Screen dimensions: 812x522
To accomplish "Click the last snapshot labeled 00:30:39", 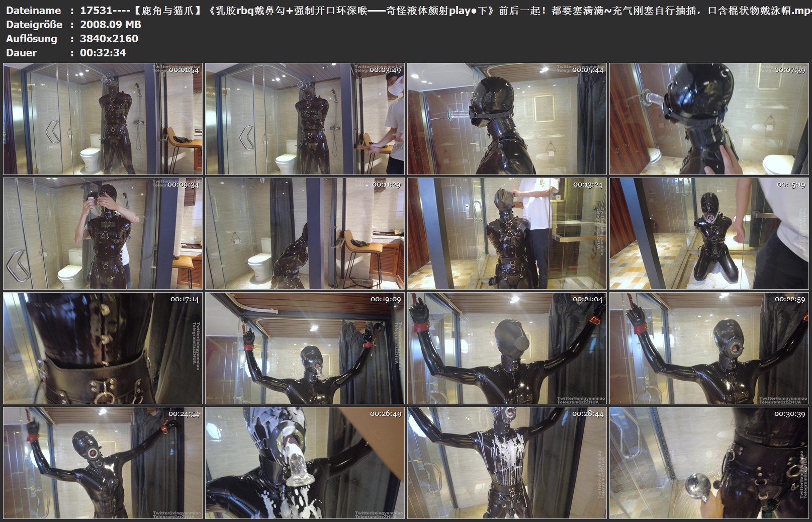I will pos(709,463).
